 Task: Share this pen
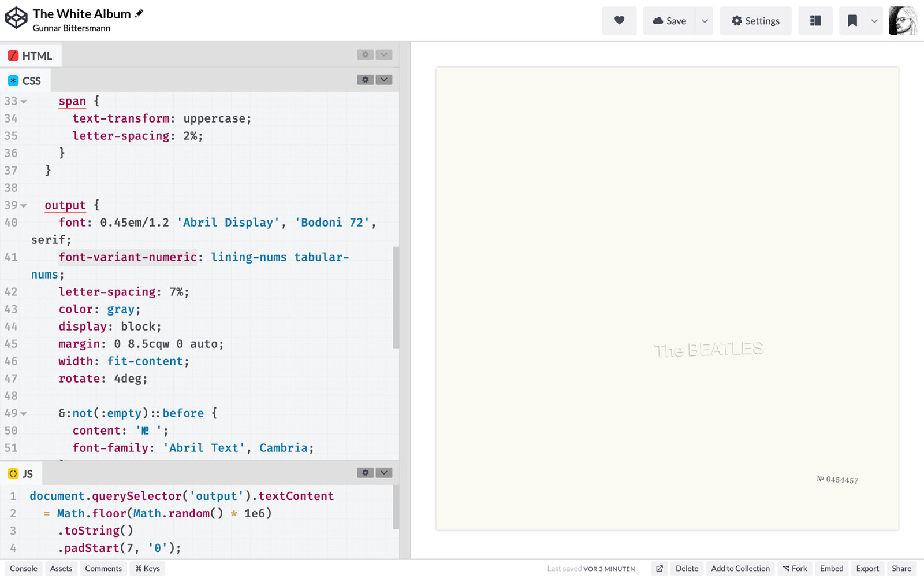pos(901,569)
